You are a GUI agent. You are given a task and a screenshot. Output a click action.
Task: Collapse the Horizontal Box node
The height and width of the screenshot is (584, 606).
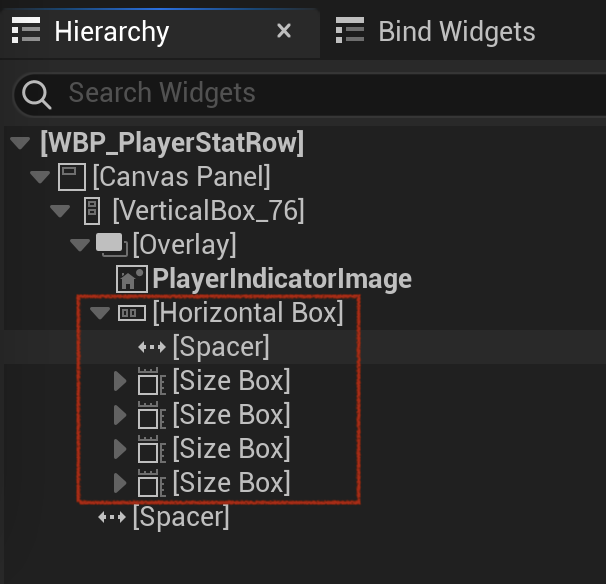click(x=100, y=313)
